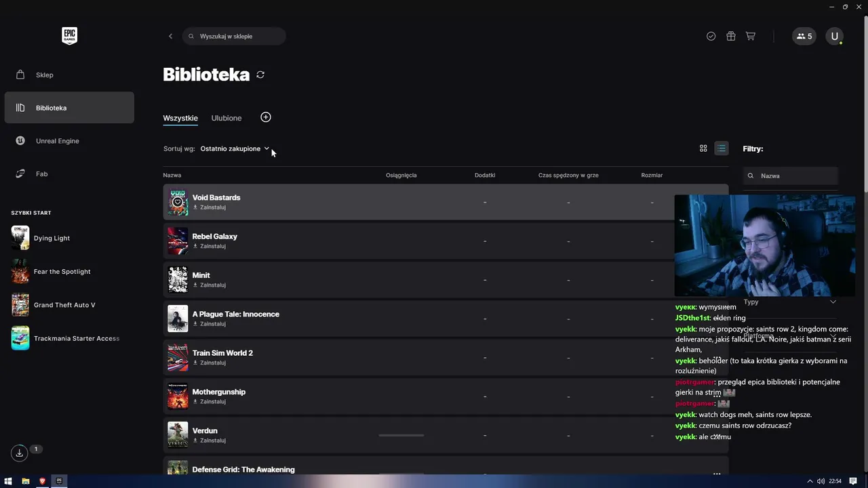Sort by Czas spędzony w grze header
Viewport: 868px width, 488px height.
(x=568, y=175)
